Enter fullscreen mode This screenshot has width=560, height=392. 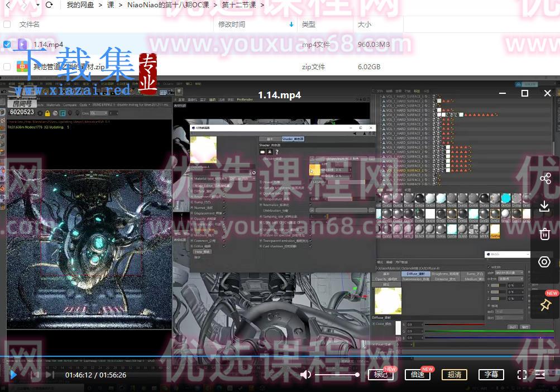tap(522, 375)
